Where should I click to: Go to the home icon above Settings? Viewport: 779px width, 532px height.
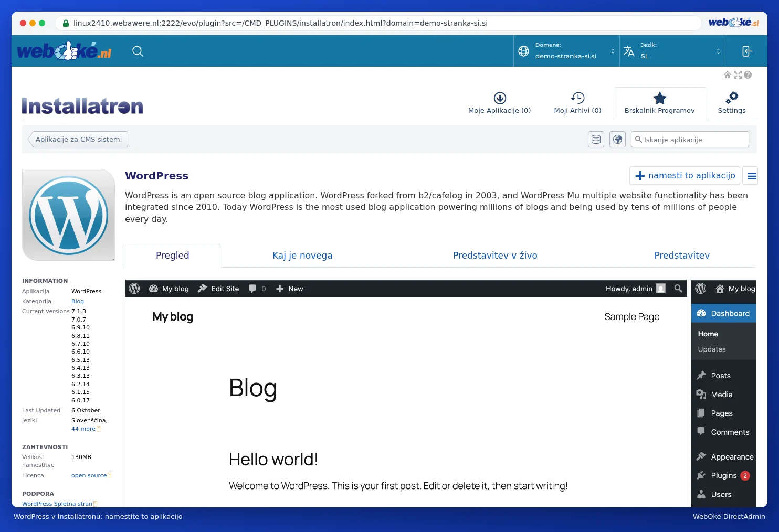click(728, 75)
